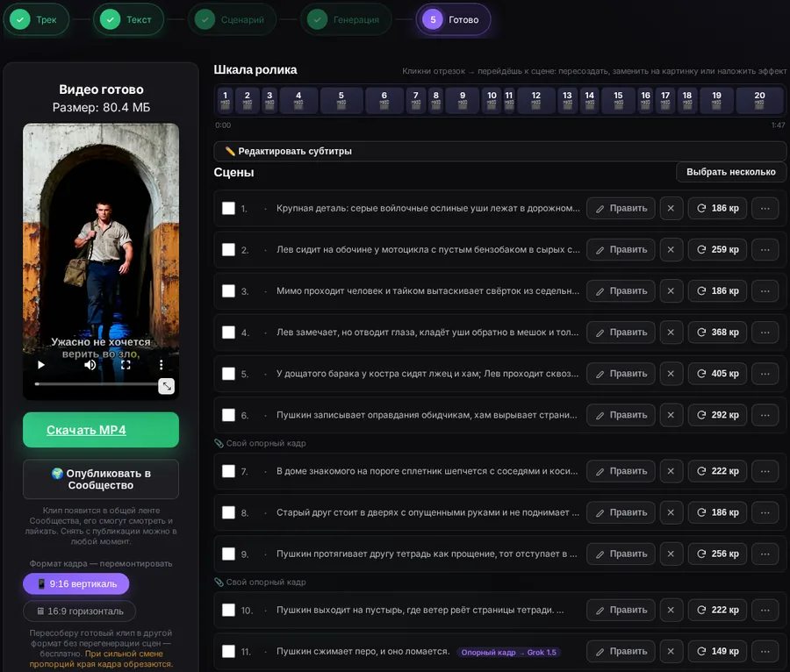Regenerate scene 9 for 256 кр
The image size is (790, 672).
(717, 554)
